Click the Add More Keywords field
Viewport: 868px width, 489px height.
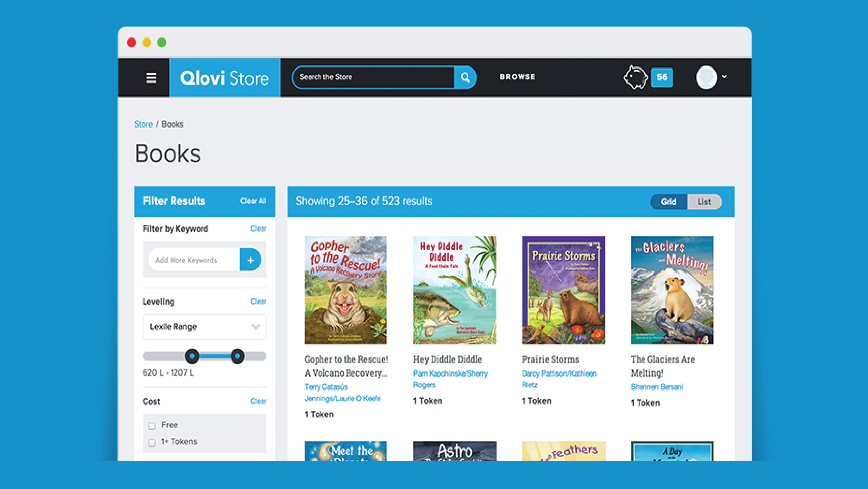[194, 260]
